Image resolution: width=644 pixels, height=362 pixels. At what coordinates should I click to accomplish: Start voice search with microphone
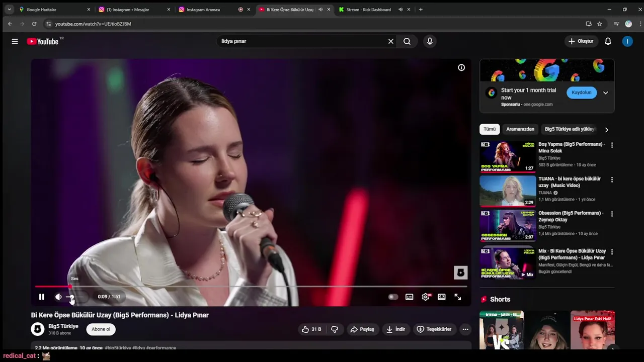[430, 41]
